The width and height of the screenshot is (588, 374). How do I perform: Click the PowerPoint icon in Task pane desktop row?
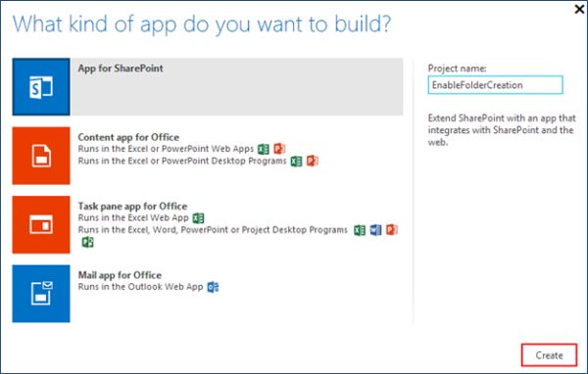tap(392, 230)
